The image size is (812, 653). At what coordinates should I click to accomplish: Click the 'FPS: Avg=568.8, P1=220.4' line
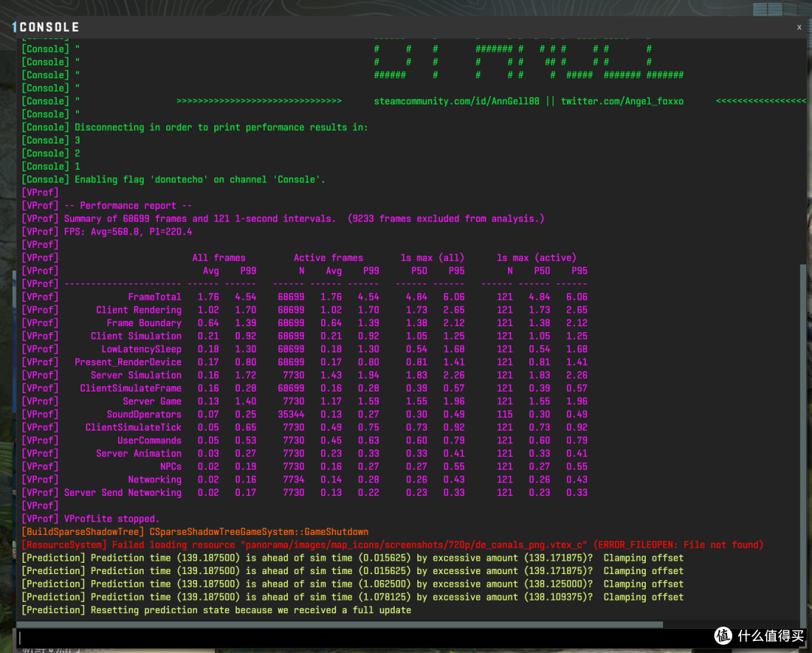[x=107, y=231]
